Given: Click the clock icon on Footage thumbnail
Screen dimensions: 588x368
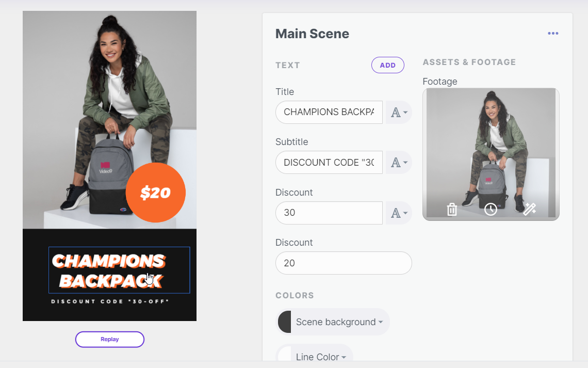Looking at the screenshot, I should coord(491,209).
